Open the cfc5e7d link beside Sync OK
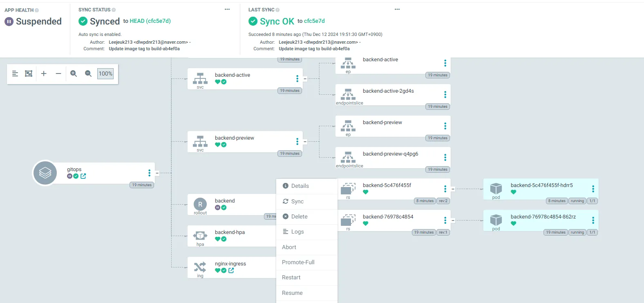The image size is (644, 303). click(314, 21)
